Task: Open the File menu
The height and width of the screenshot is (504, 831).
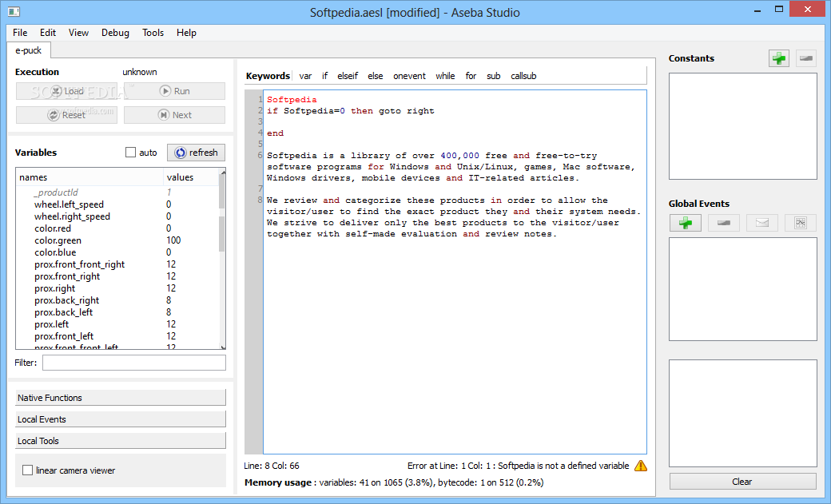Action: [x=20, y=33]
